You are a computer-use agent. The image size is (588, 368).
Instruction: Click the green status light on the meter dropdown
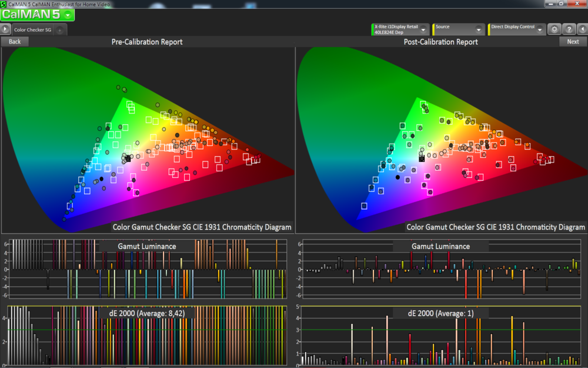(372, 28)
